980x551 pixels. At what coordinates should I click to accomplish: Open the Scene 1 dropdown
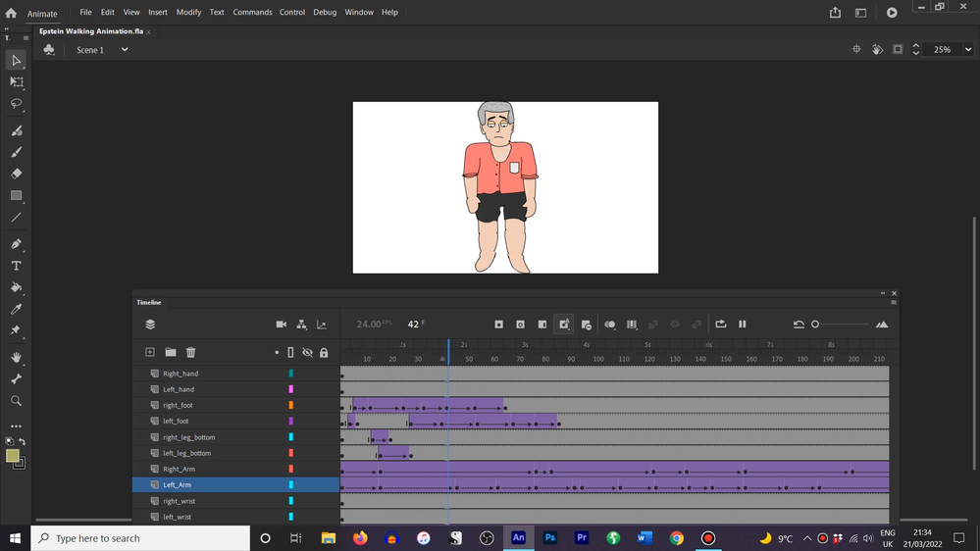125,49
